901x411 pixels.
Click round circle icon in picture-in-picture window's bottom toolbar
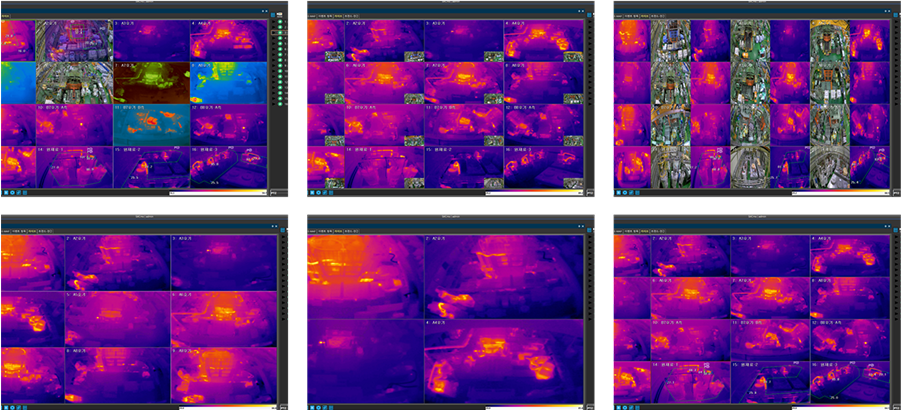pos(319,193)
